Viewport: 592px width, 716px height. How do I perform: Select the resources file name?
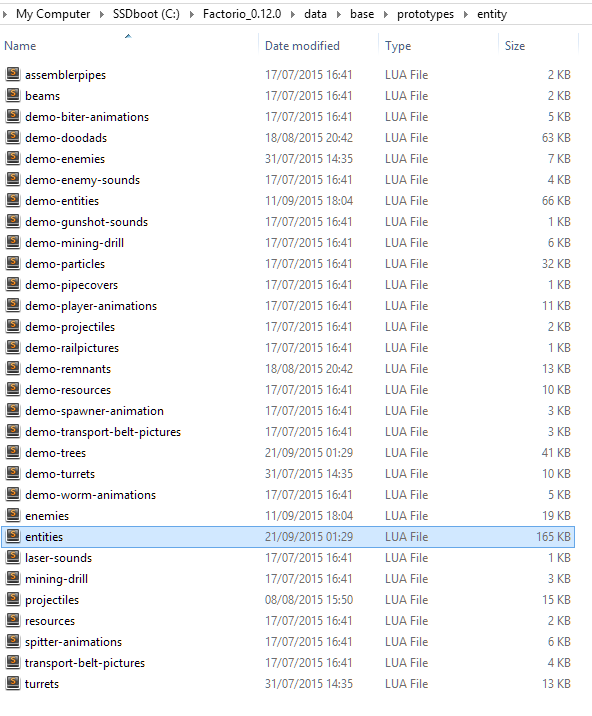click(x=50, y=621)
